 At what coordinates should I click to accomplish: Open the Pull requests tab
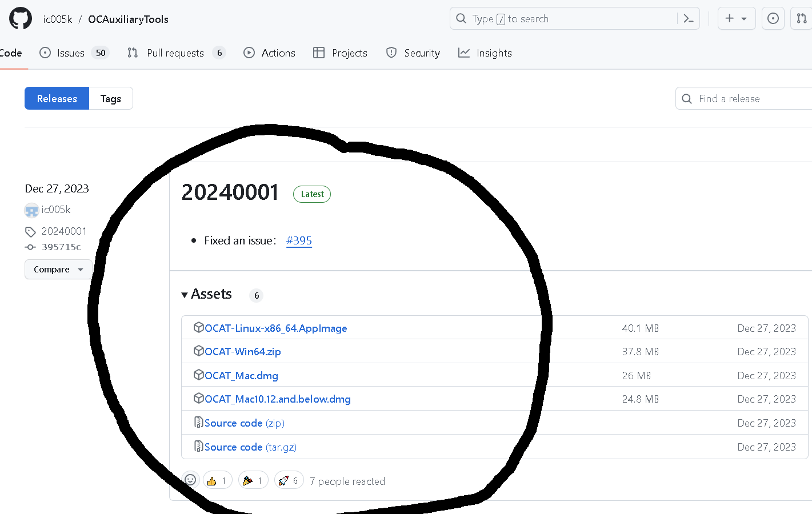[x=177, y=53]
